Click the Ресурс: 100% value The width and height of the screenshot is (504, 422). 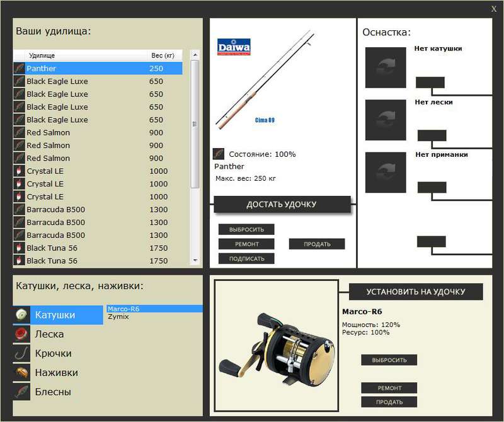pos(366,333)
